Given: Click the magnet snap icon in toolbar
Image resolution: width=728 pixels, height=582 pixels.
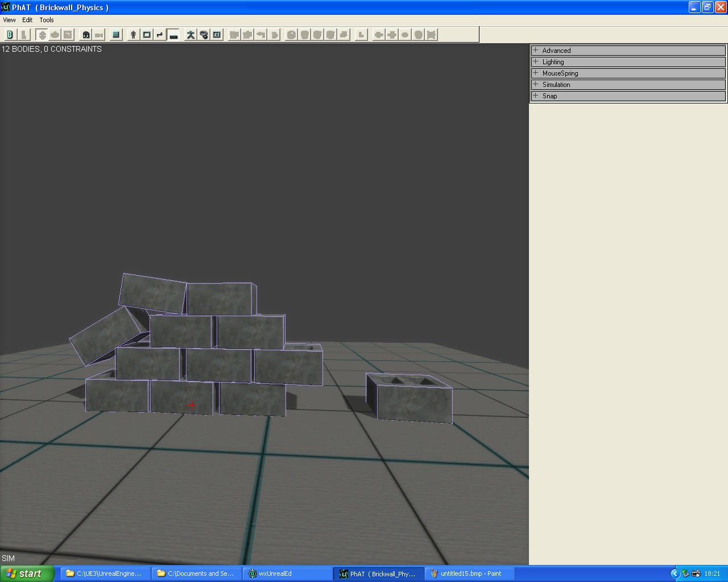Looking at the screenshot, I should pos(86,35).
